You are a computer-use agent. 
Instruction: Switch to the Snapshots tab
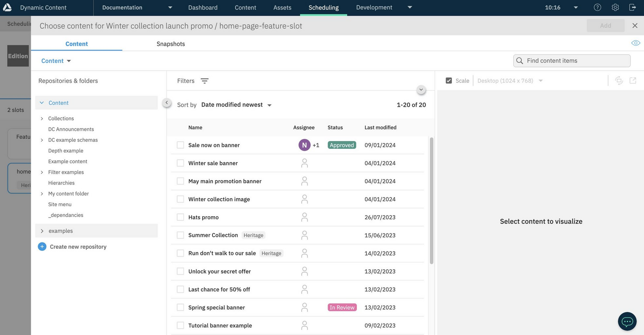[x=171, y=44]
